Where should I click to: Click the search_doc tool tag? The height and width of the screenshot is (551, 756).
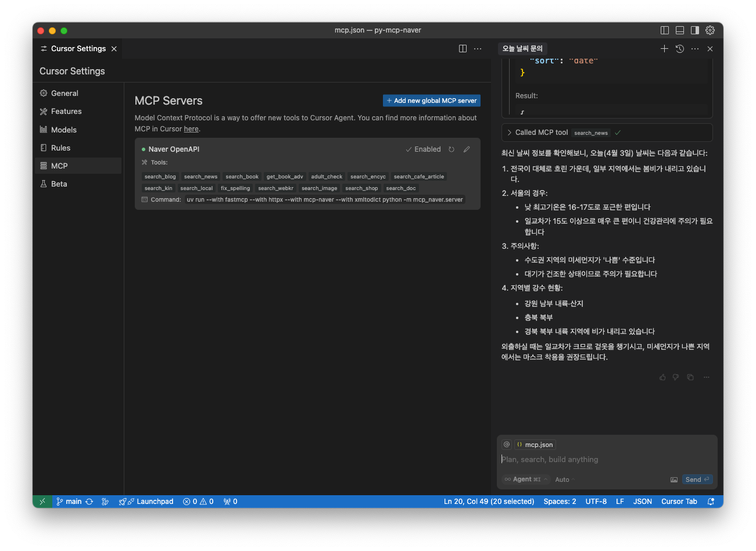click(x=401, y=188)
